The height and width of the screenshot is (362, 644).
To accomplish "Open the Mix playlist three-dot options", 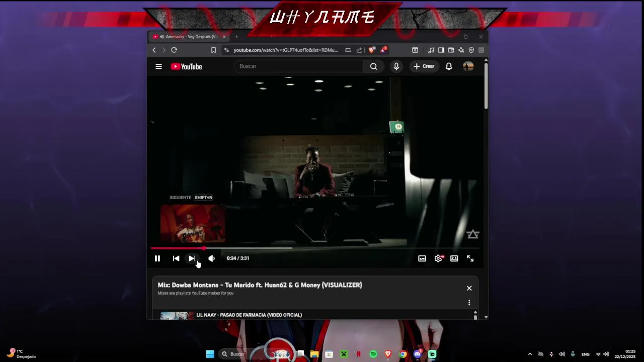I will click(x=469, y=303).
